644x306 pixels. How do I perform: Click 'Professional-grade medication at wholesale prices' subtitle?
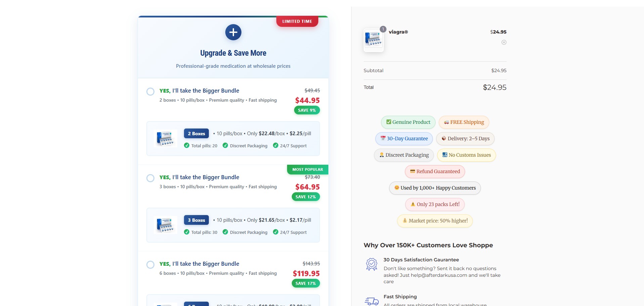(233, 66)
